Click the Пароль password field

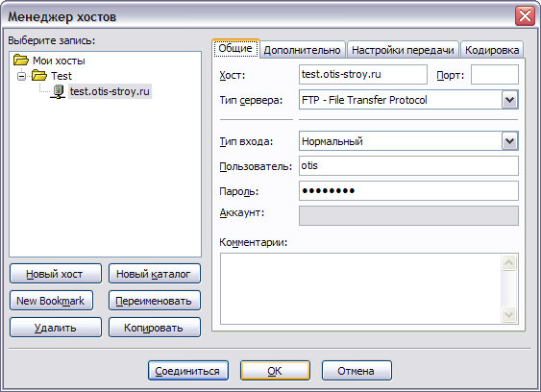[408, 191]
